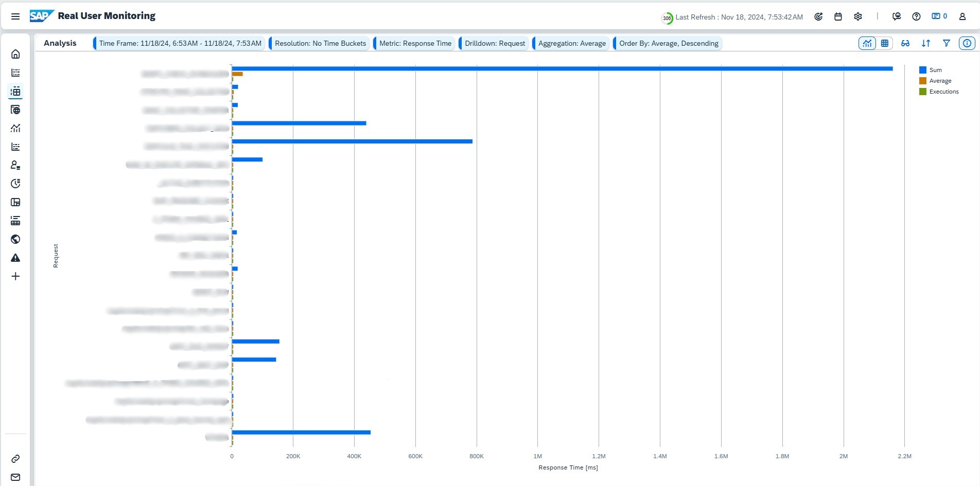Click the sort arrows button

point(926,43)
